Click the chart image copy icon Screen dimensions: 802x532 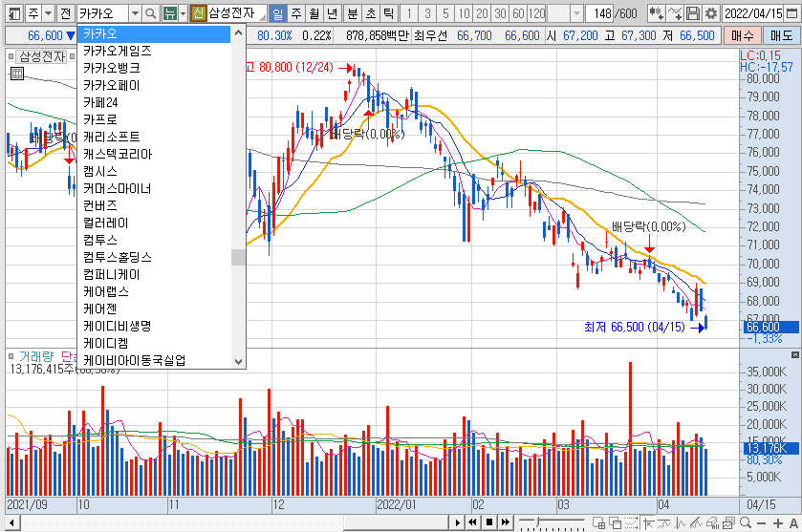[x=728, y=522]
